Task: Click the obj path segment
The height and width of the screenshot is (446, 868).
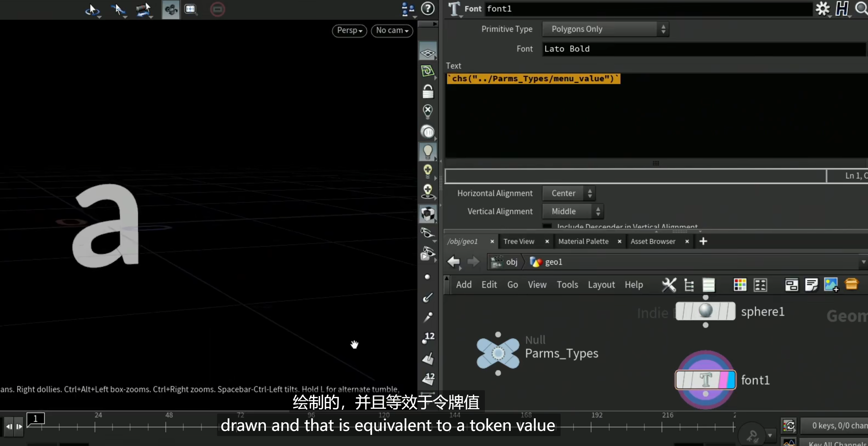Action: pos(505,262)
